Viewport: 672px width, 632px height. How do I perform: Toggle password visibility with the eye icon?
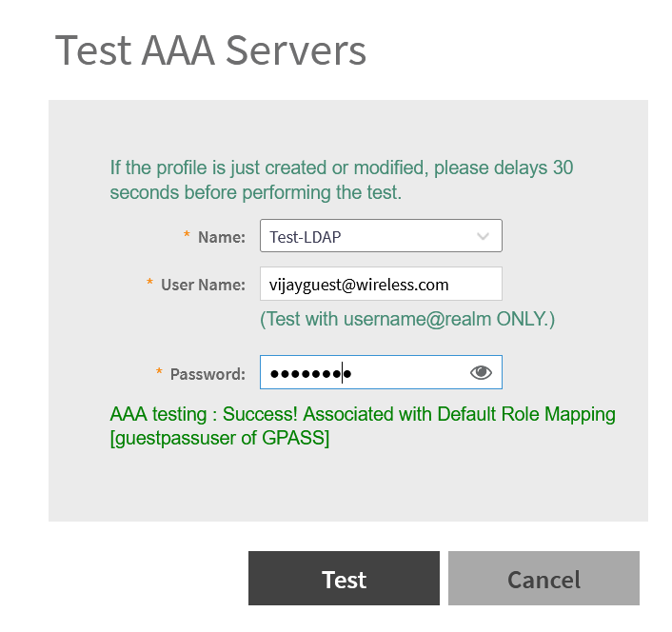[481, 373]
